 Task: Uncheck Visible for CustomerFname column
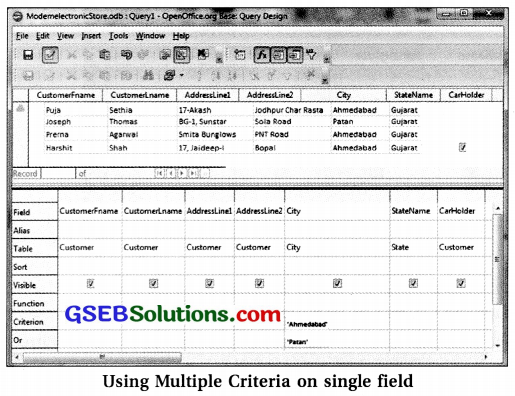(x=90, y=284)
